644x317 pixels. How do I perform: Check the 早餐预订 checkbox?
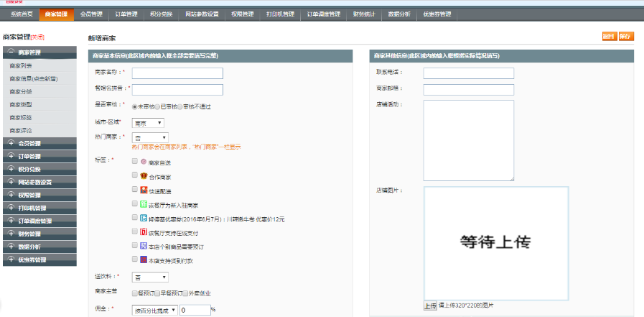(x=158, y=293)
